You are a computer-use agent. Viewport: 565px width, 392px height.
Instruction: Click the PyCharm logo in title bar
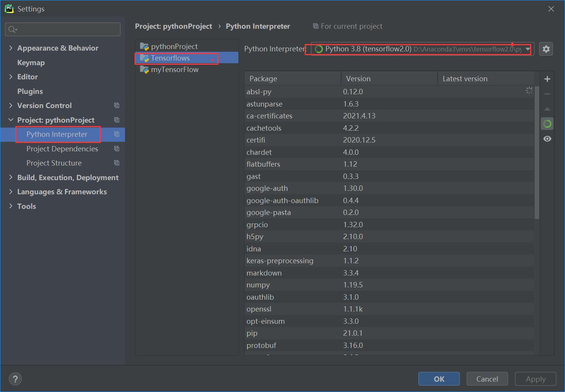9,8
